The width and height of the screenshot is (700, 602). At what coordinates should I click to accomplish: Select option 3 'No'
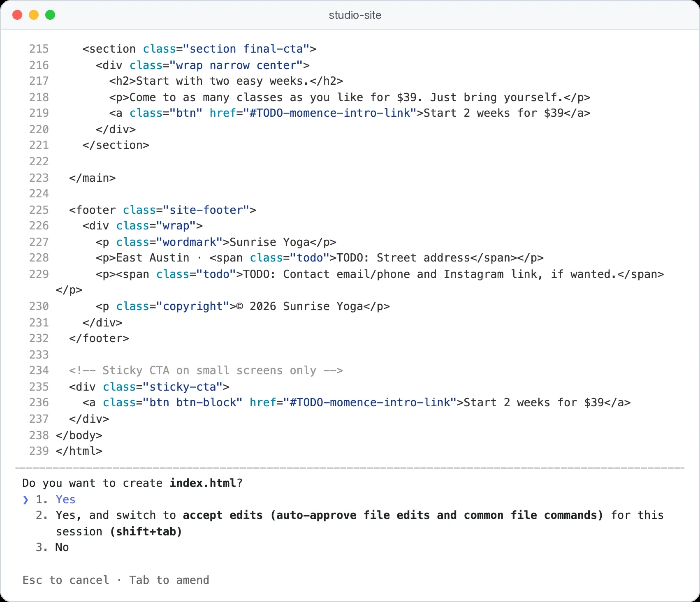[x=52, y=547]
